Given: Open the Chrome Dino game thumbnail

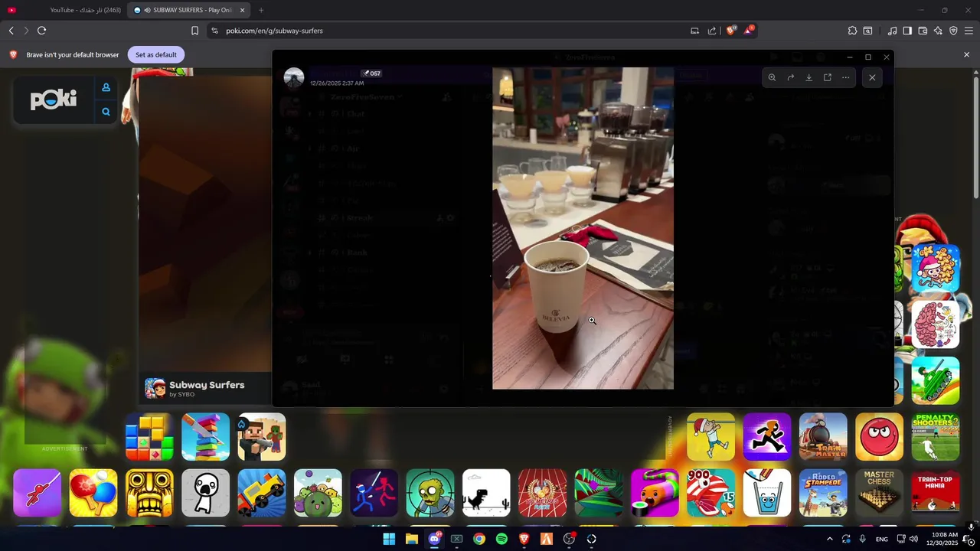Looking at the screenshot, I should tap(486, 493).
